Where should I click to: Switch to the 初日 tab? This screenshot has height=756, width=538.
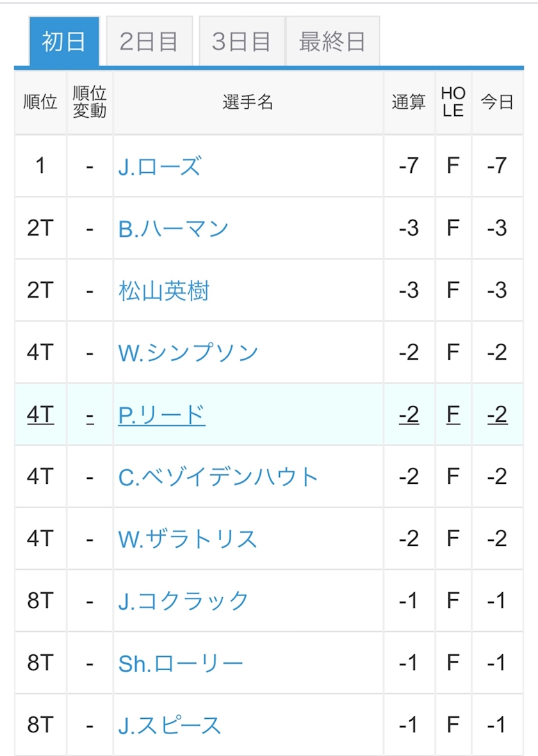(64, 42)
